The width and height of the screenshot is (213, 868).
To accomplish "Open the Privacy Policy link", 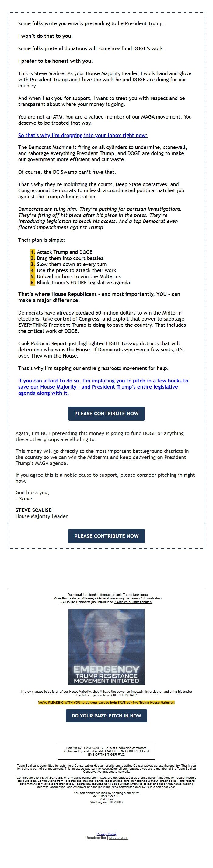I will (106, 834).
